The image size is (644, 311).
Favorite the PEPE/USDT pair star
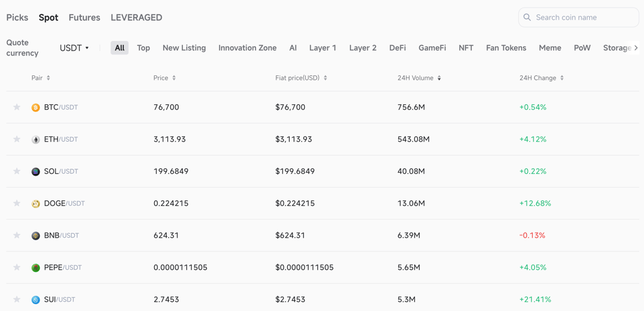click(17, 268)
